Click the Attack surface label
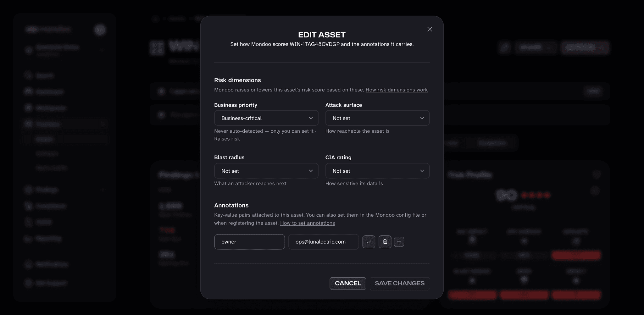This screenshot has width=644, height=315. point(344,105)
